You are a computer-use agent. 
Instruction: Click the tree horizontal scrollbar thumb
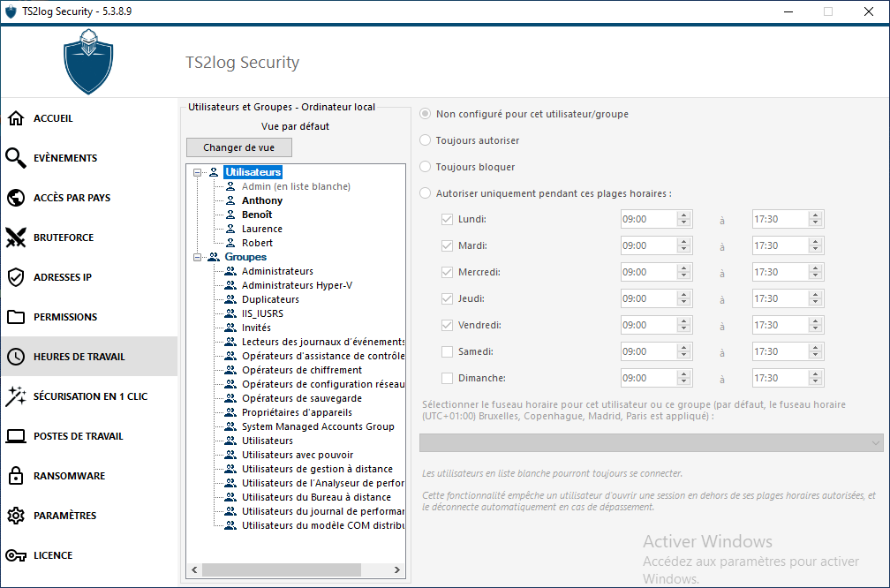click(282, 569)
